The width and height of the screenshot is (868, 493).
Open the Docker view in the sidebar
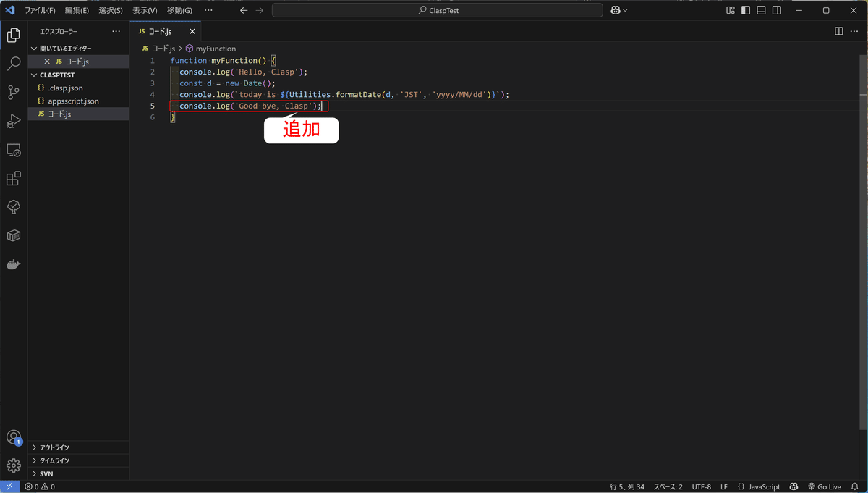pos(13,264)
